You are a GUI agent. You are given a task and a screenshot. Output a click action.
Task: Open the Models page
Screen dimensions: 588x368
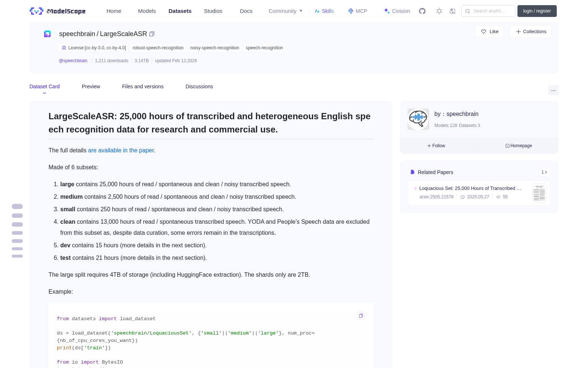point(147,11)
